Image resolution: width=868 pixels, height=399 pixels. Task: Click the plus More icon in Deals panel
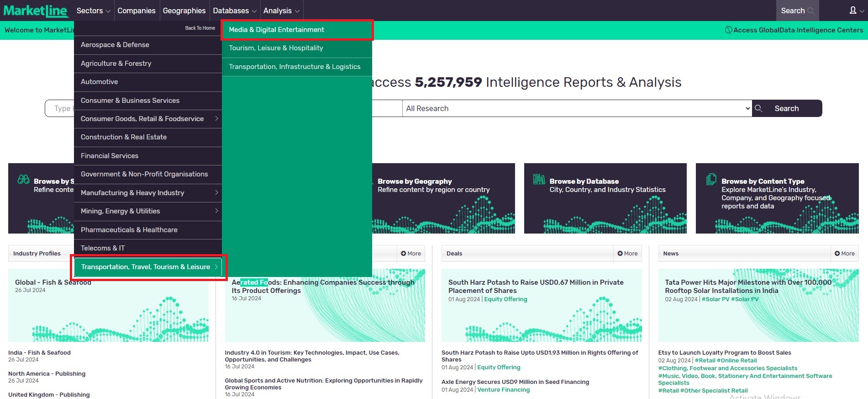point(620,254)
